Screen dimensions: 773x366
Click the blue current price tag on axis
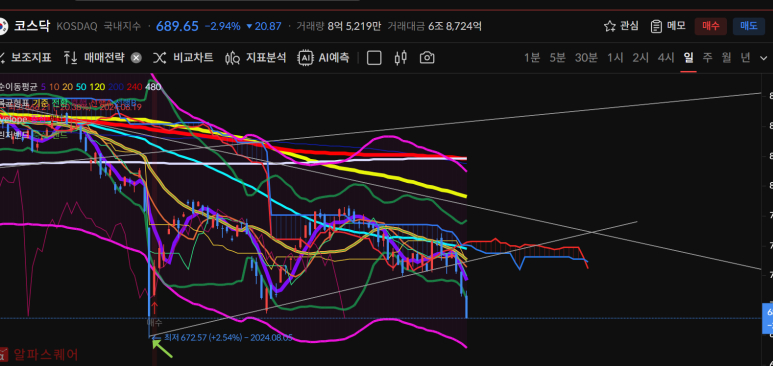click(x=768, y=318)
